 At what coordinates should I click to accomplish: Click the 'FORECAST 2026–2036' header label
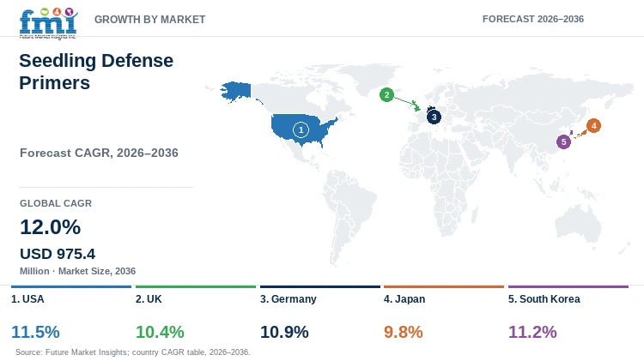coord(533,19)
